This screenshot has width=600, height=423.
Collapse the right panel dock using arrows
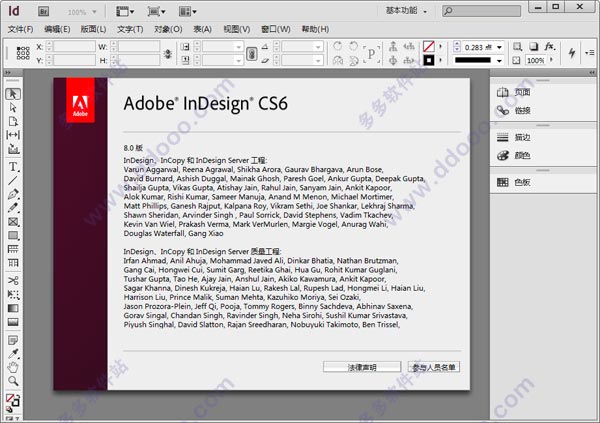point(592,73)
